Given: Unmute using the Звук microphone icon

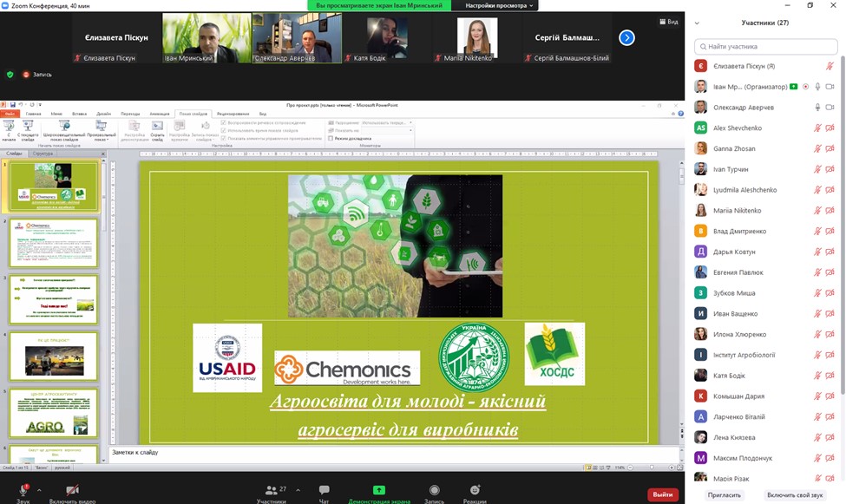Looking at the screenshot, I should pos(23,490).
